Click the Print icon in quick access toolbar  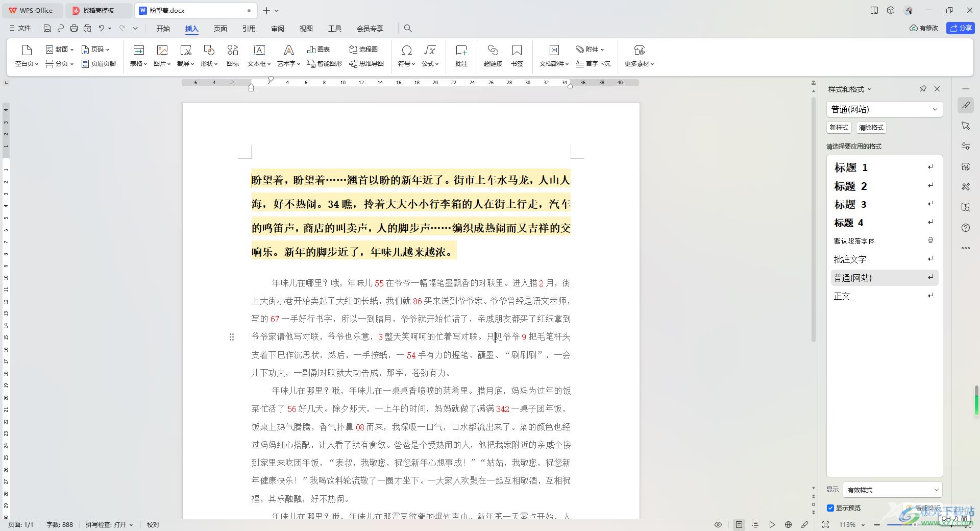pos(74,29)
